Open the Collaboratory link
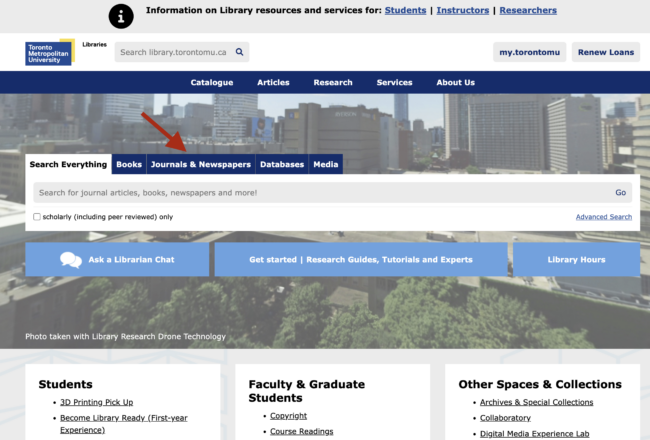650x440 pixels. (505, 418)
